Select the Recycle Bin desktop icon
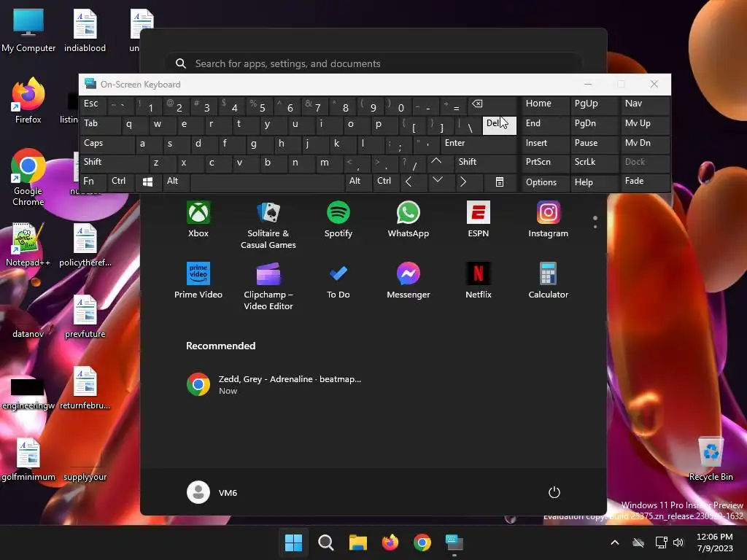747x560 pixels. 711,459
